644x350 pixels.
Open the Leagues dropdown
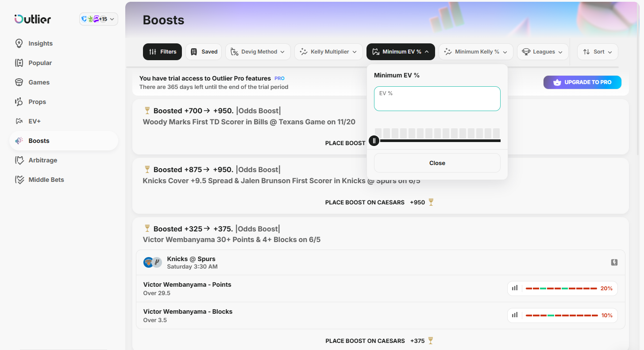click(x=543, y=52)
